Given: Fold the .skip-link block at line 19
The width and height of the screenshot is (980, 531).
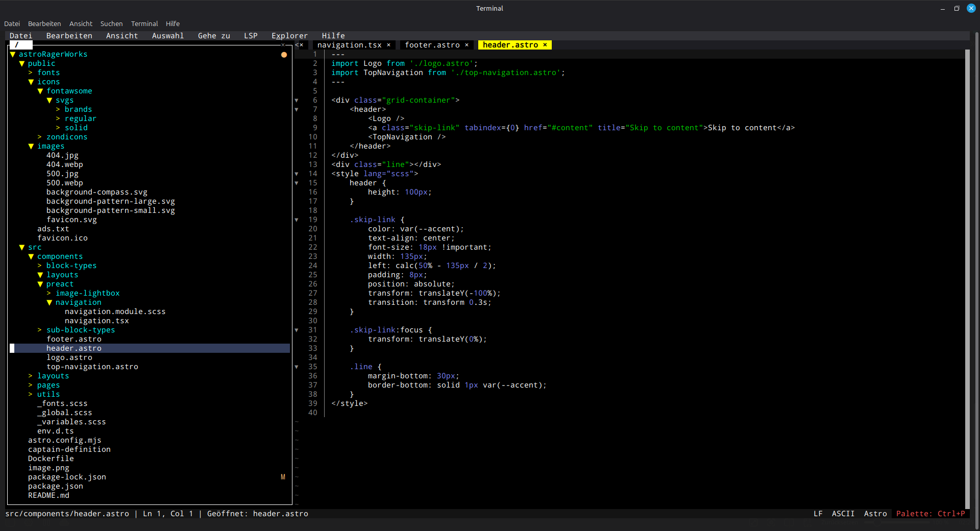Looking at the screenshot, I should click(297, 220).
